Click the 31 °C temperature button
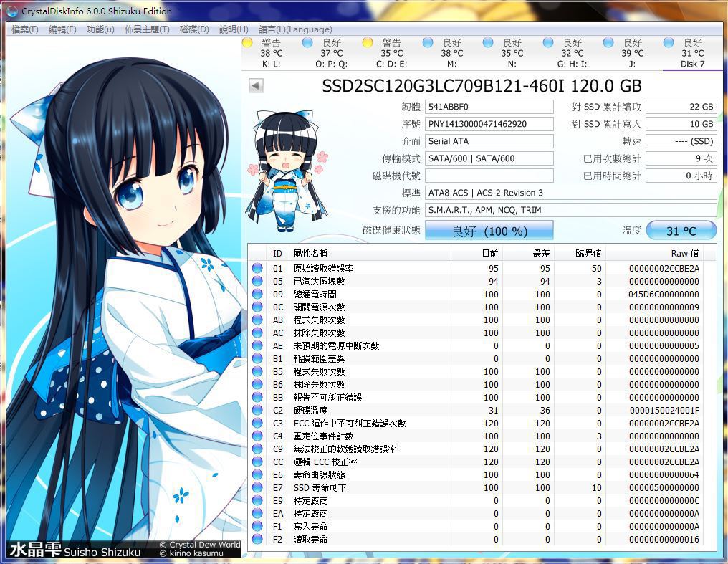728x564 pixels. [681, 231]
